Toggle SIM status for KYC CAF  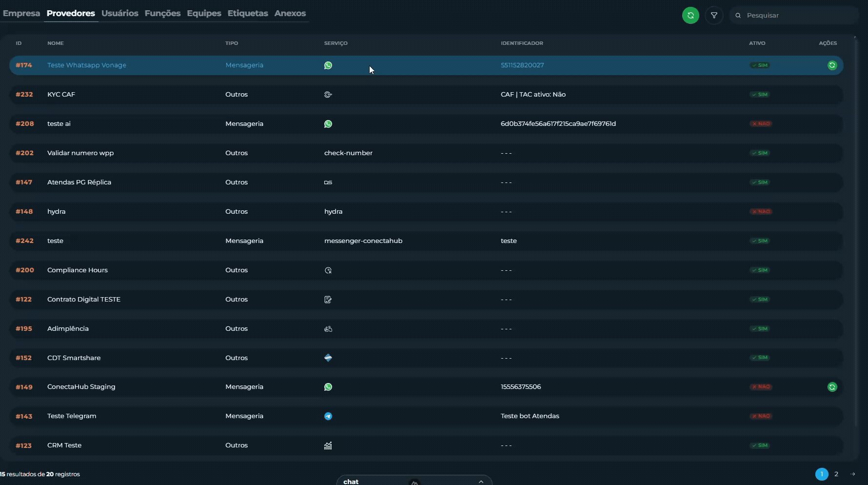pos(760,95)
